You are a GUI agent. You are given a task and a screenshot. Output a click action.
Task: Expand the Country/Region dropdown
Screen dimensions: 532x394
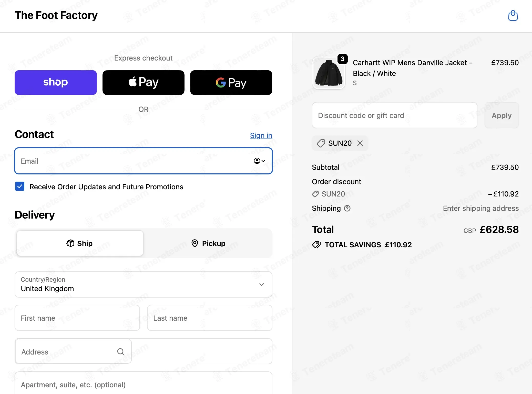[x=144, y=284]
